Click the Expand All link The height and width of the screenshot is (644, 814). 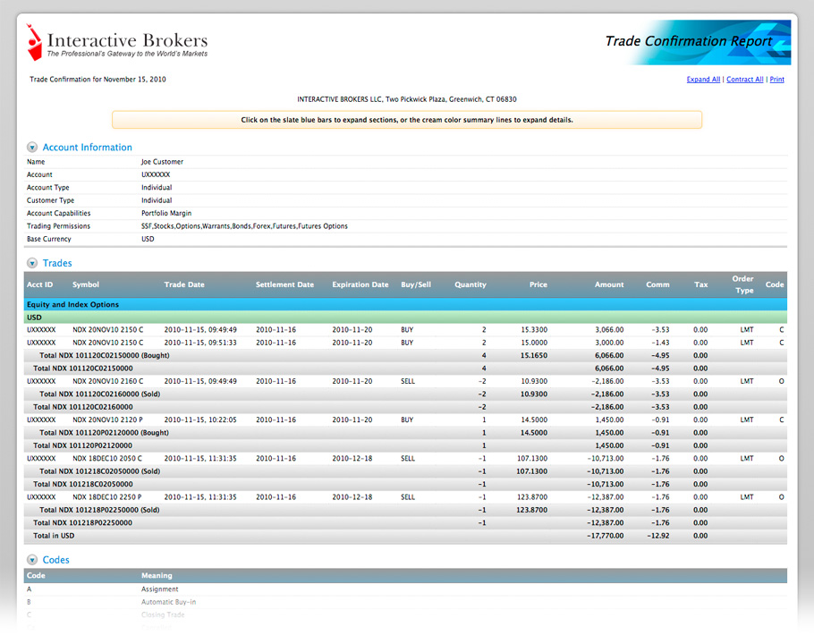click(703, 80)
